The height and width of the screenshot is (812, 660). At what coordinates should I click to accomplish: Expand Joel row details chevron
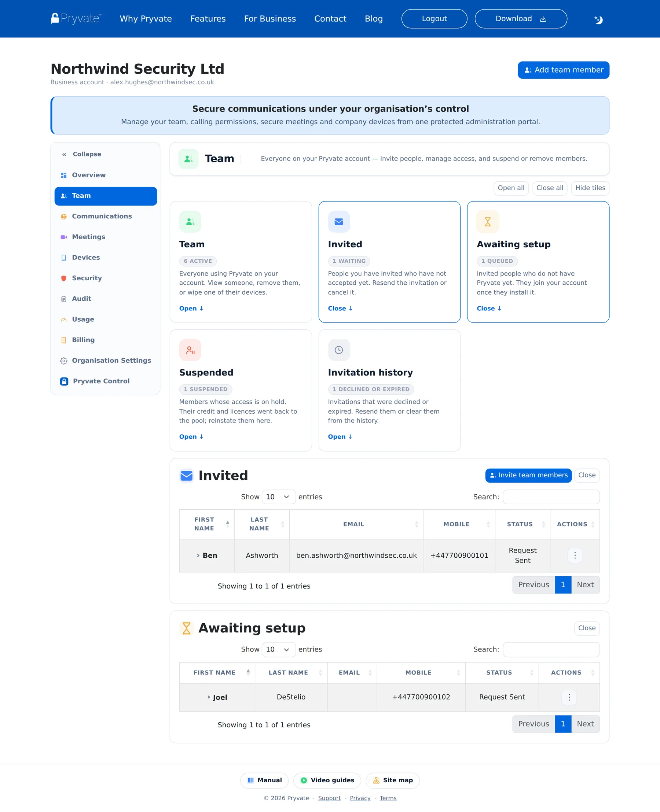208,697
